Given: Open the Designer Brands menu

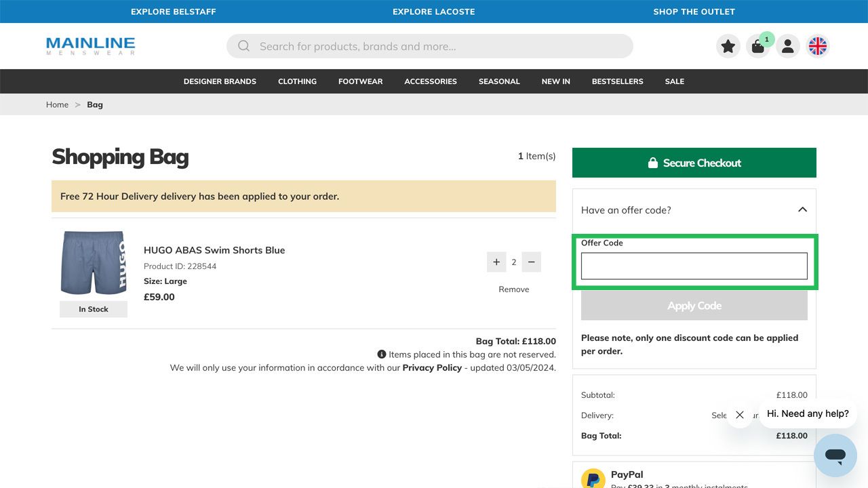Looking at the screenshot, I should [220, 81].
